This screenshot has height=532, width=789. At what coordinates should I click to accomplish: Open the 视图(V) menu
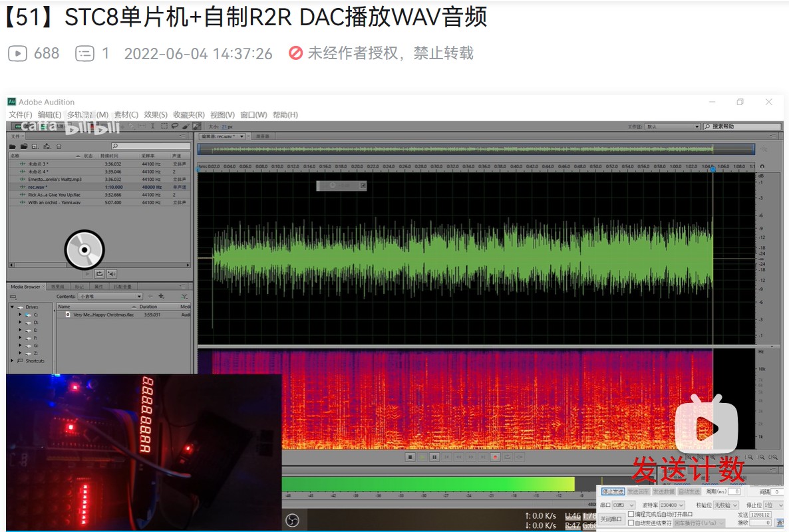222,114
